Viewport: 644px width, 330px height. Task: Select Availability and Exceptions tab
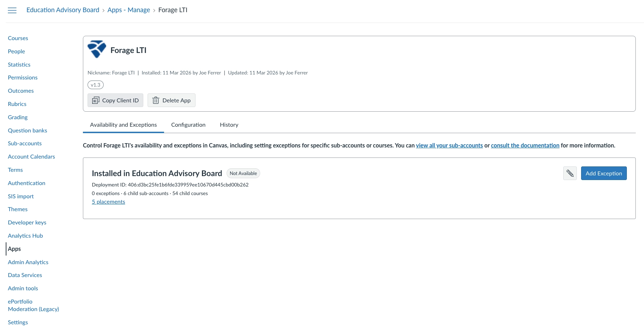pyautogui.click(x=123, y=125)
